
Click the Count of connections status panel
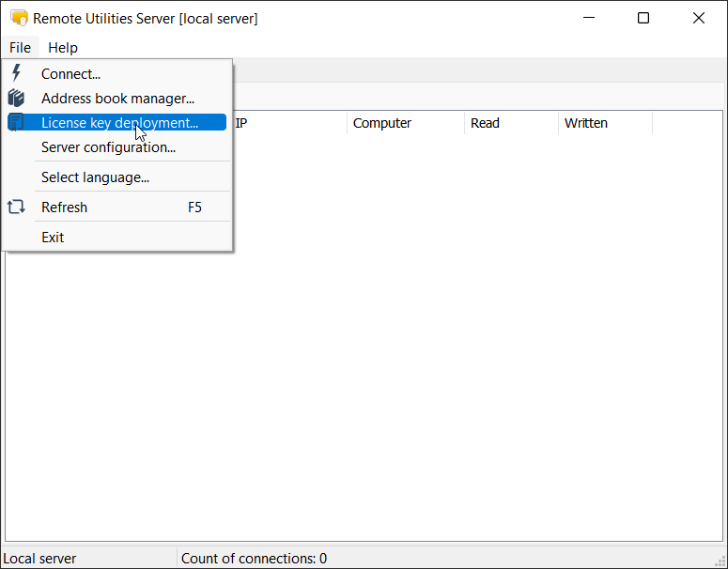coord(254,559)
